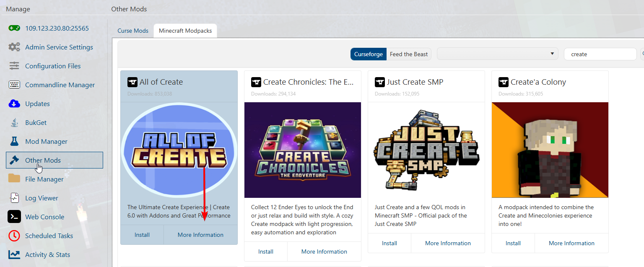
Task: Open Activity & Stats in sidebar
Action: (47, 254)
